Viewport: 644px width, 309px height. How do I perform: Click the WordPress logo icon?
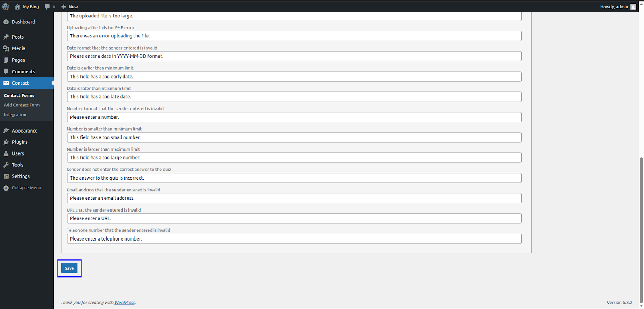6,7
